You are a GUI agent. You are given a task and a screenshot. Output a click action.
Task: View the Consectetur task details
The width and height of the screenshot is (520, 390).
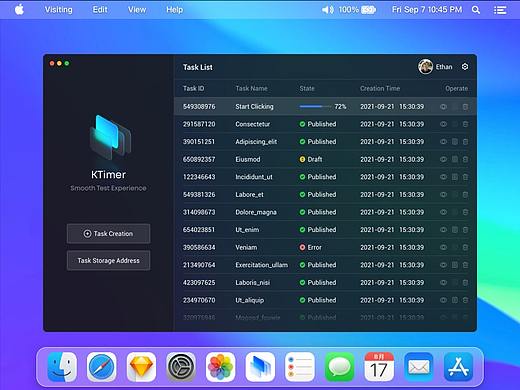(443, 124)
